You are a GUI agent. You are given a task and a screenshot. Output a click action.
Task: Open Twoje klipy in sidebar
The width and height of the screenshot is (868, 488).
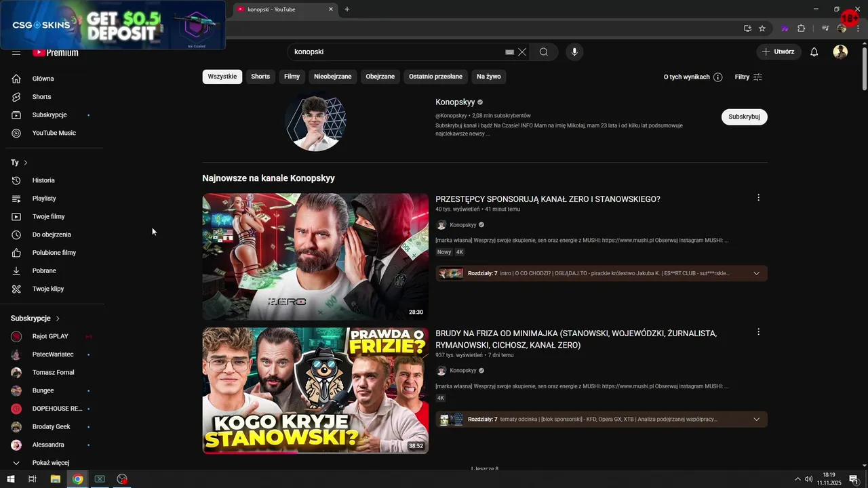point(54,289)
